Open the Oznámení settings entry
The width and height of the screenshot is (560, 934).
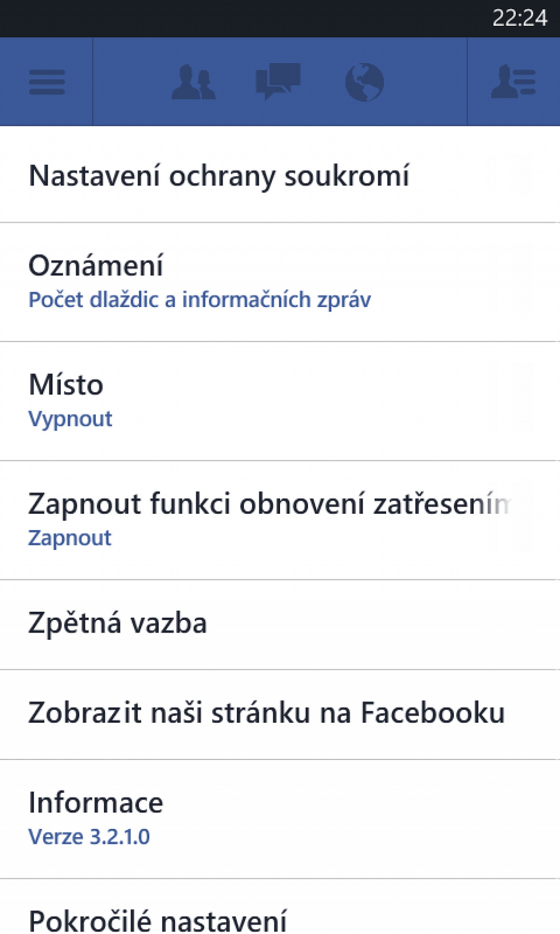pos(280,282)
